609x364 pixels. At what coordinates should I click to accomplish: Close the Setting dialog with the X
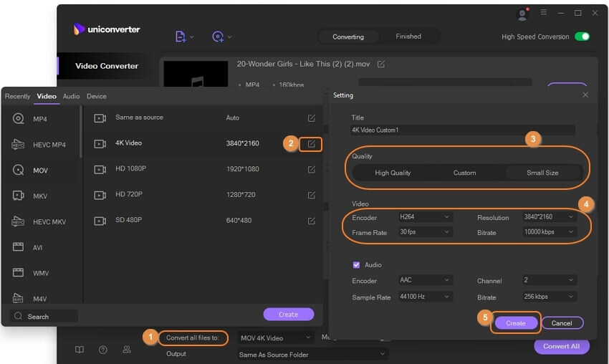(x=585, y=95)
